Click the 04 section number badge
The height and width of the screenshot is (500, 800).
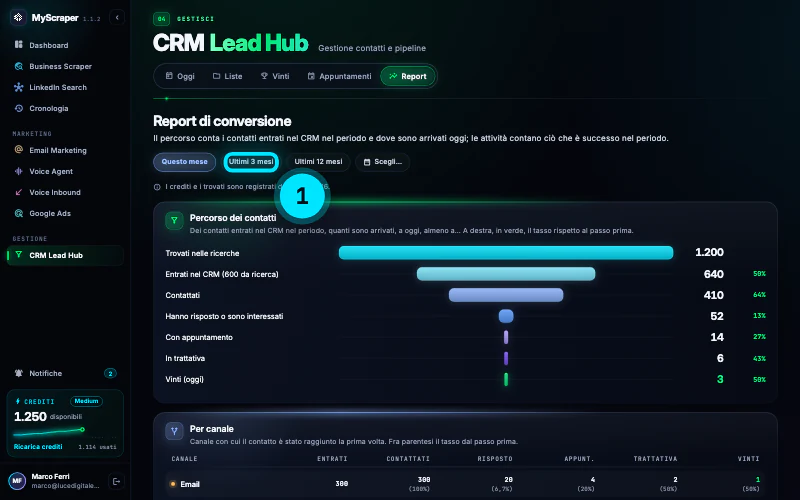161,19
